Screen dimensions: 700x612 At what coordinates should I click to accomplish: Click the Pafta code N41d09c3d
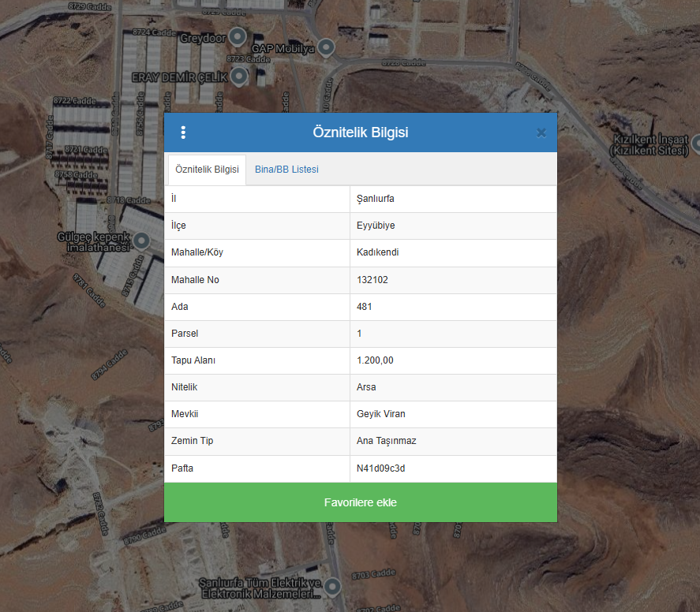click(x=381, y=468)
